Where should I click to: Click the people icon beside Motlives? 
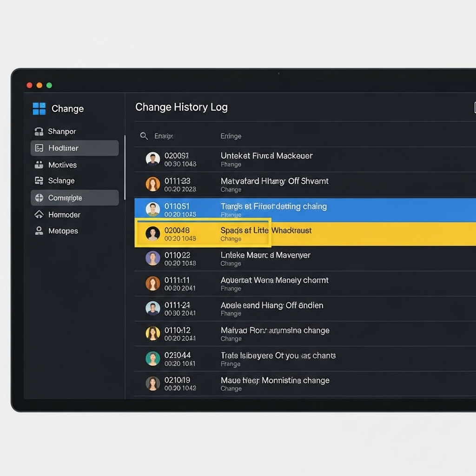click(x=39, y=165)
